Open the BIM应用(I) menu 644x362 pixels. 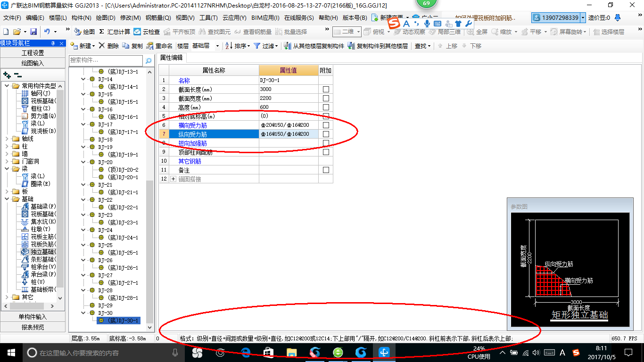click(x=265, y=17)
